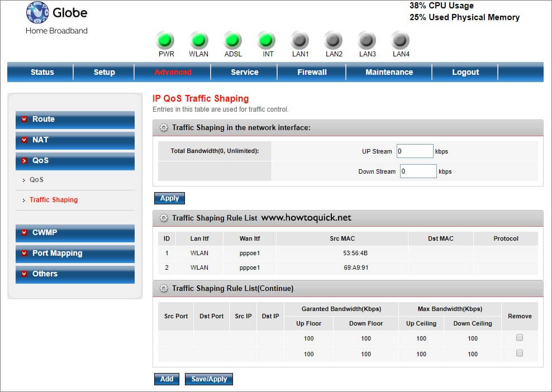Click the Save/Apply button

click(208, 379)
